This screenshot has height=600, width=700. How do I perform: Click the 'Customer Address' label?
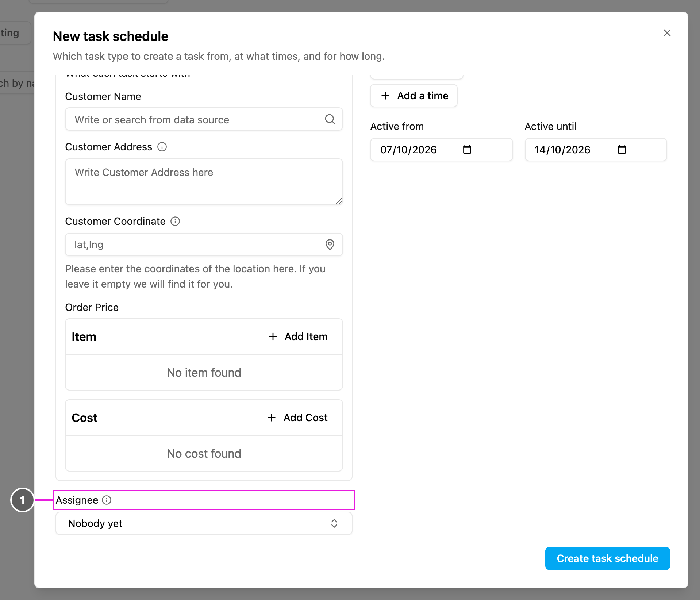pyautogui.click(x=108, y=147)
